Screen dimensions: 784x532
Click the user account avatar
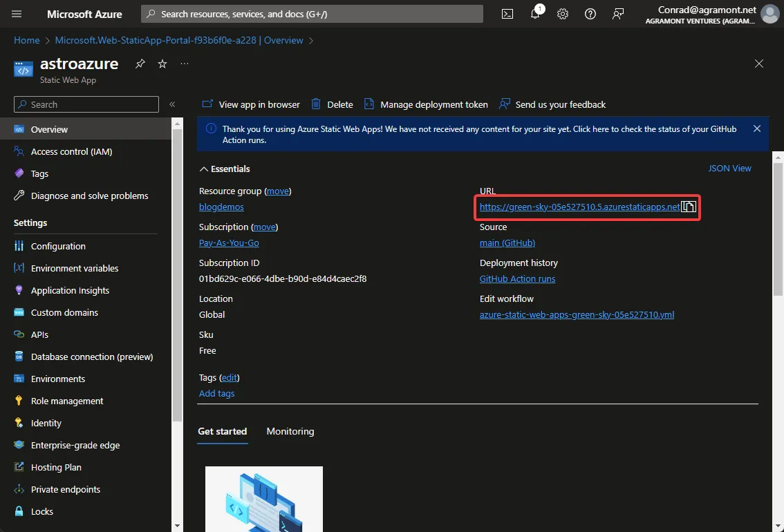click(769, 14)
